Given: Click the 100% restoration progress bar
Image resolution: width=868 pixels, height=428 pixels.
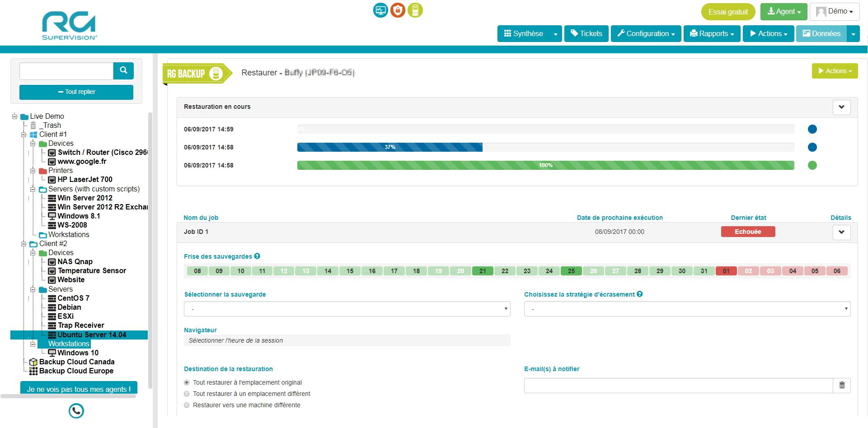Looking at the screenshot, I should click(545, 165).
